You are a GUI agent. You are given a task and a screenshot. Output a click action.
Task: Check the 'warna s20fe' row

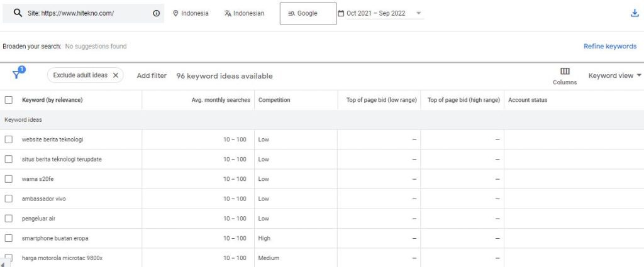pos(9,179)
